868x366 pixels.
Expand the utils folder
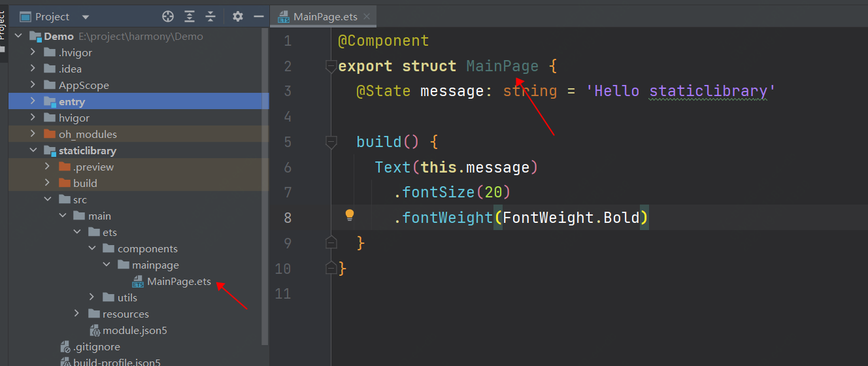pos(92,297)
